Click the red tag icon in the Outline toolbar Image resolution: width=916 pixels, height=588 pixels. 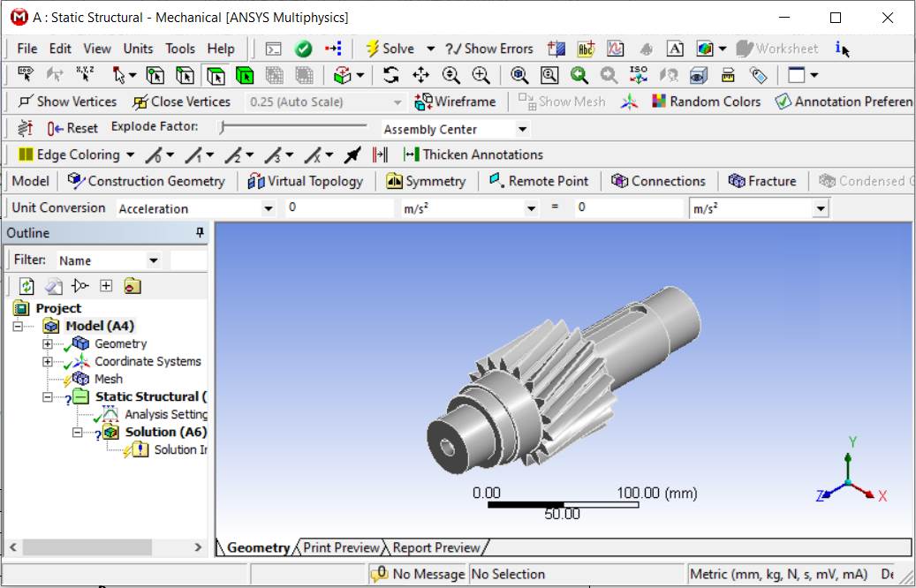pyautogui.click(x=132, y=286)
